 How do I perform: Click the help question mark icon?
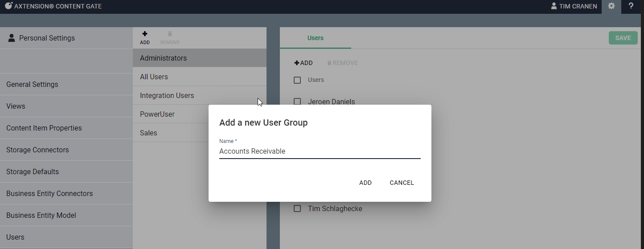tap(631, 6)
